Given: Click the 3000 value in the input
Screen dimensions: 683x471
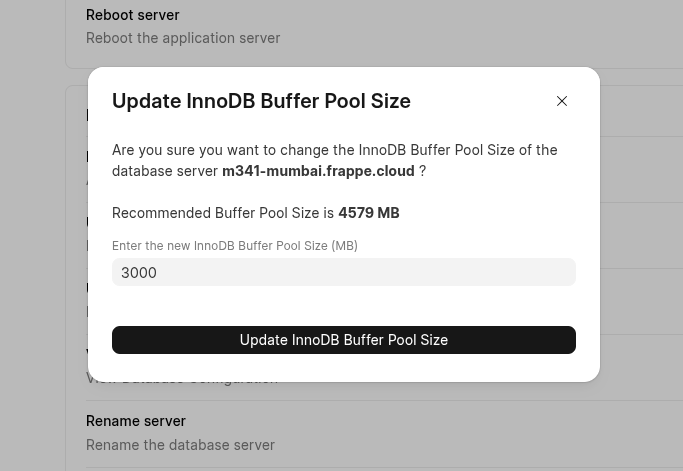Looking at the screenshot, I should coord(139,273).
